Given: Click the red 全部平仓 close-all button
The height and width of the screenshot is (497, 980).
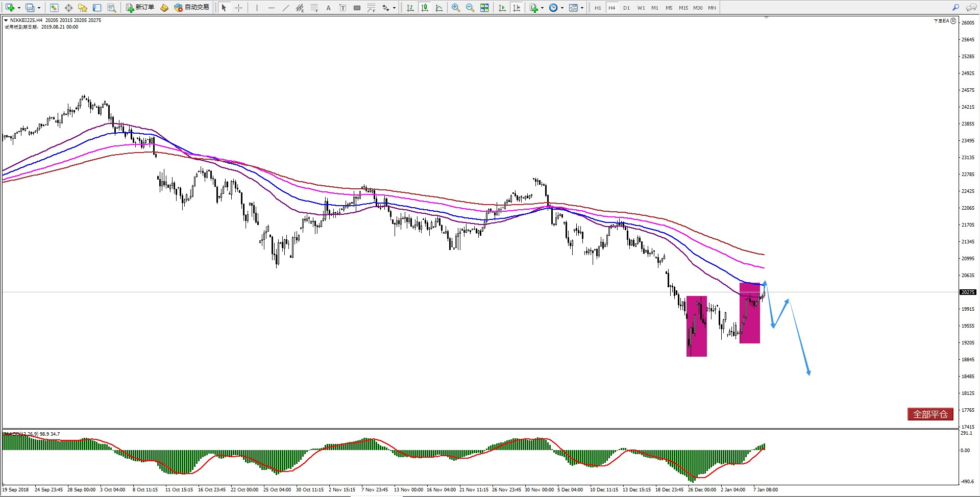Looking at the screenshot, I should coord(930,414).
